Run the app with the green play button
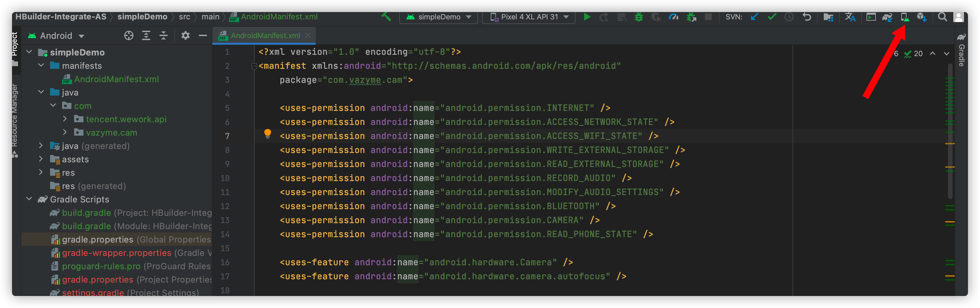This screenshot has width=980, height=308. pos(586,17)
